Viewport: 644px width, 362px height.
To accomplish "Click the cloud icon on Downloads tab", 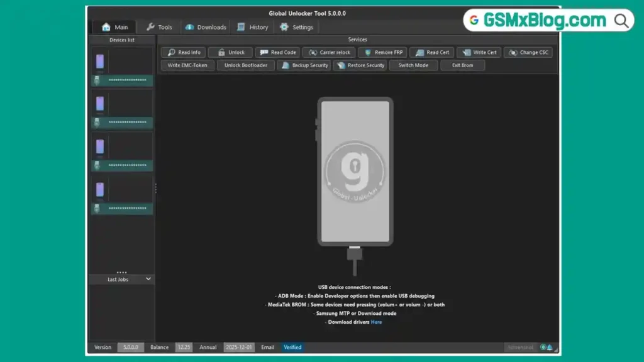I will (189, 27).
